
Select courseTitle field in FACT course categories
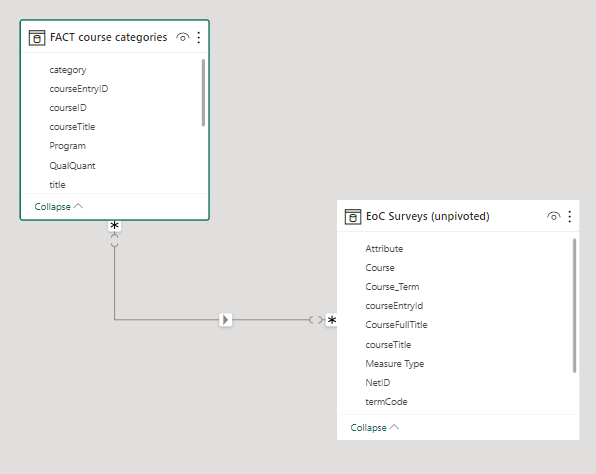(x=72, y=127)
